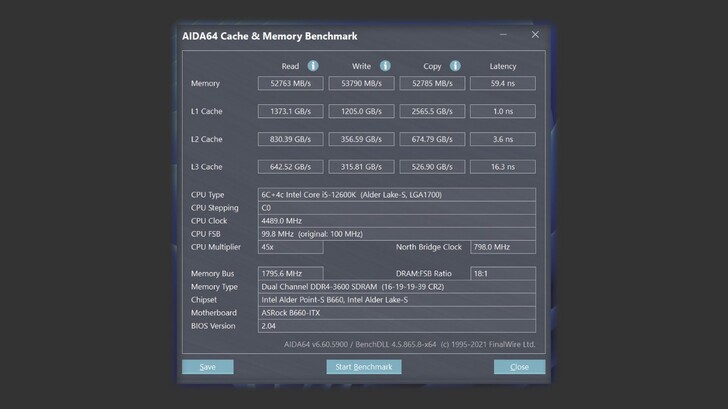728x409 pixels.
Task: Click Chipset field Intel Alder Point-S B660
Action: coord(397,299)
